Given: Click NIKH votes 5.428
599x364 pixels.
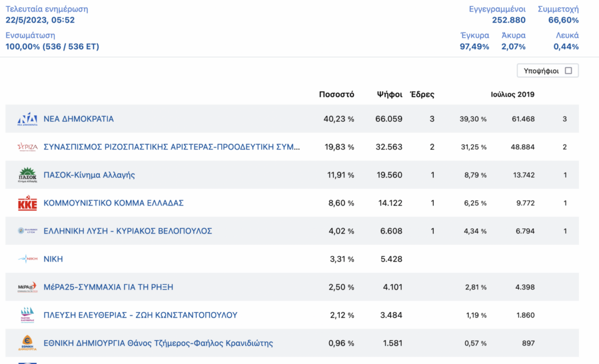Looking at the screenshot, I should [391, 259].
